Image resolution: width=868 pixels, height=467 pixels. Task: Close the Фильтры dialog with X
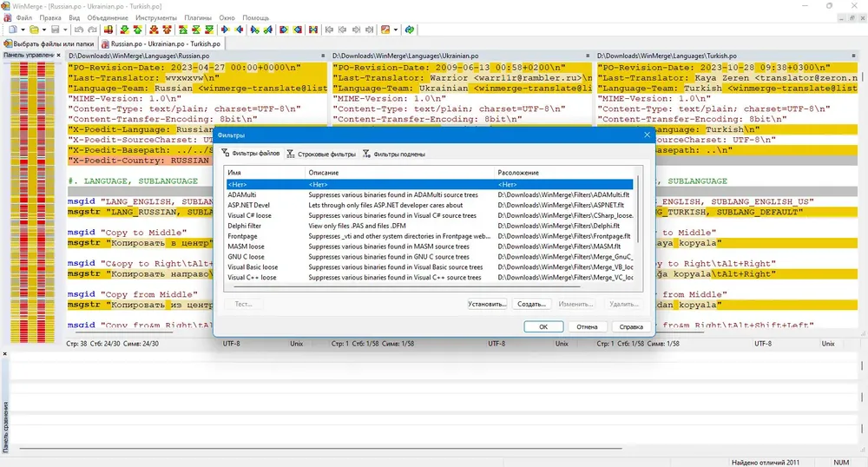(x=647, y=135)
